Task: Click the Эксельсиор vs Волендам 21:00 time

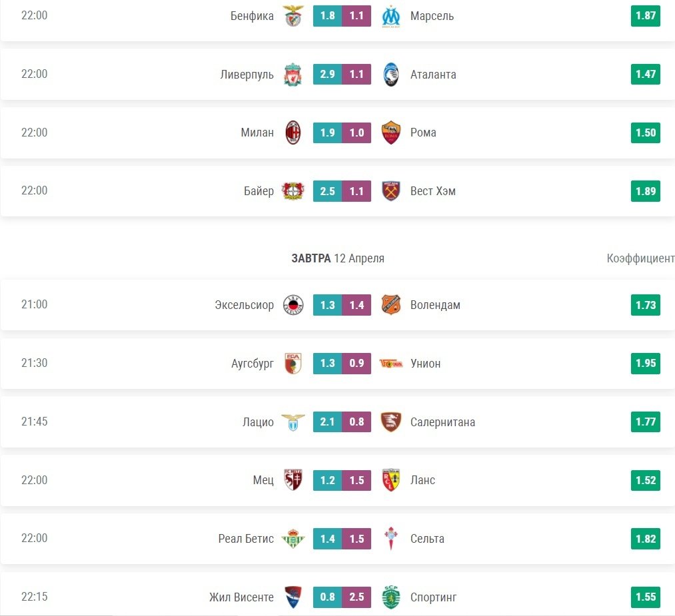Action: [35, 305]
